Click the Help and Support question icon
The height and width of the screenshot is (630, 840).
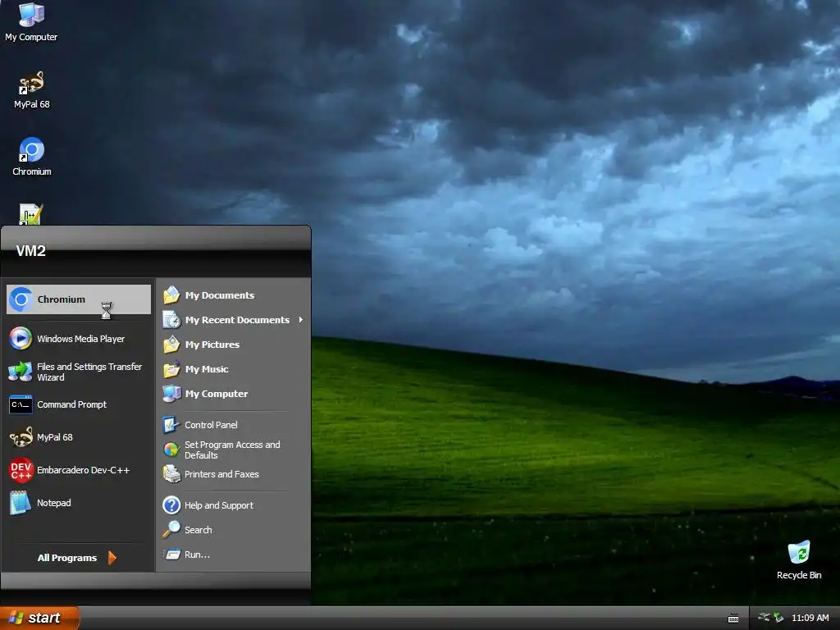pyautogui.click(x=171, y=505)
